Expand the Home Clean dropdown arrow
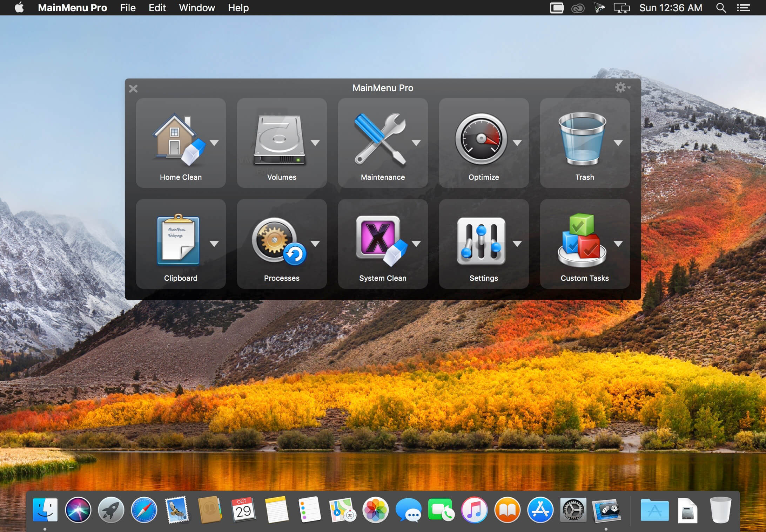Viewport: 766px width, 532px height. 214,143
